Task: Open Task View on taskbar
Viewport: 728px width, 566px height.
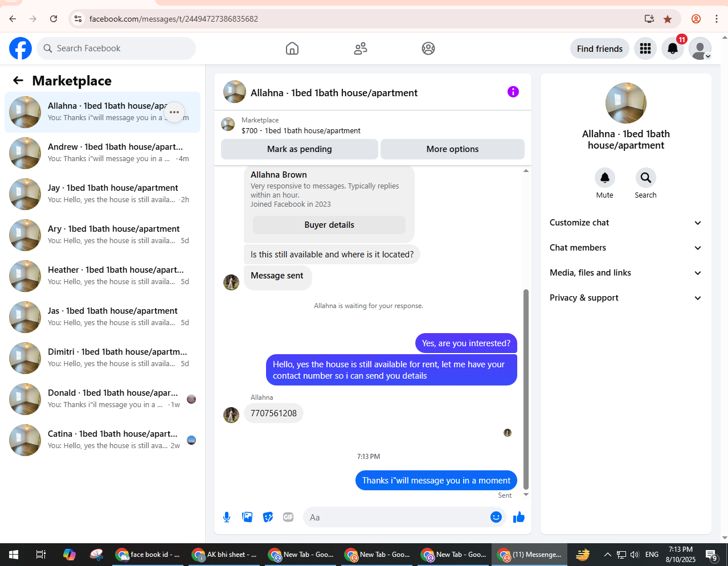Action: coord(41,554)
